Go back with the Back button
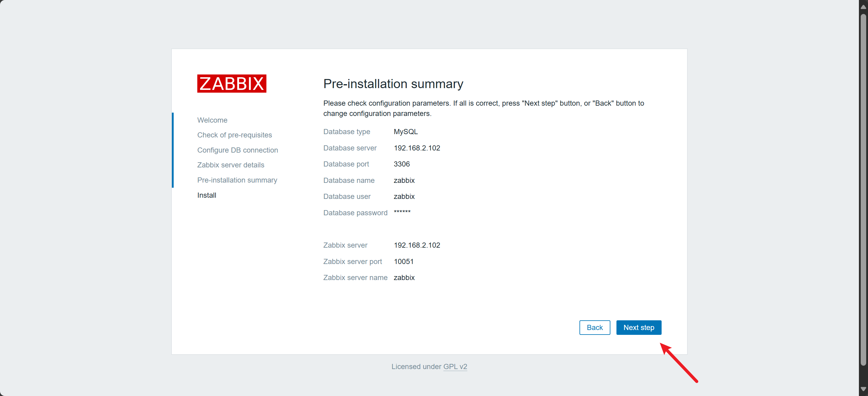 (x=594, y=327)
